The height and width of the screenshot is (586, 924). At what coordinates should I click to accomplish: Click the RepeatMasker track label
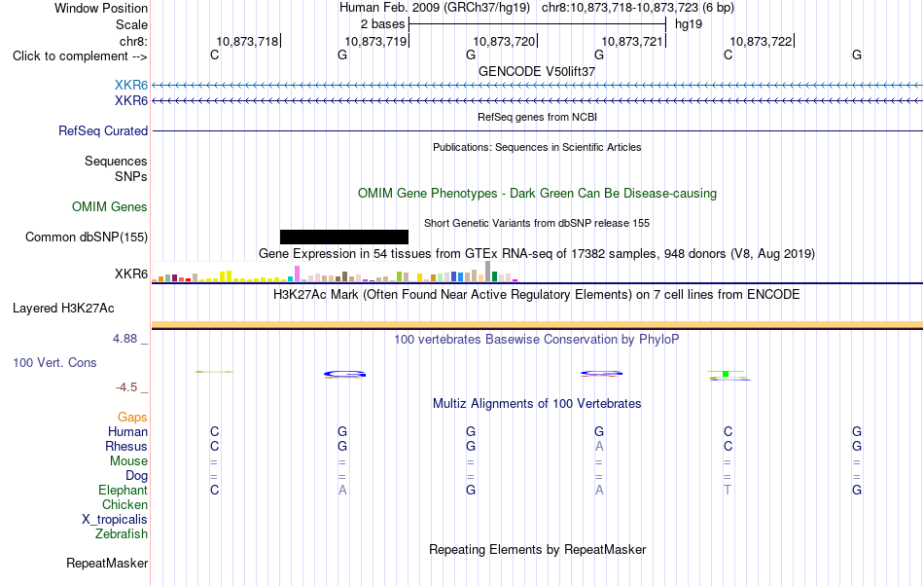107,563
